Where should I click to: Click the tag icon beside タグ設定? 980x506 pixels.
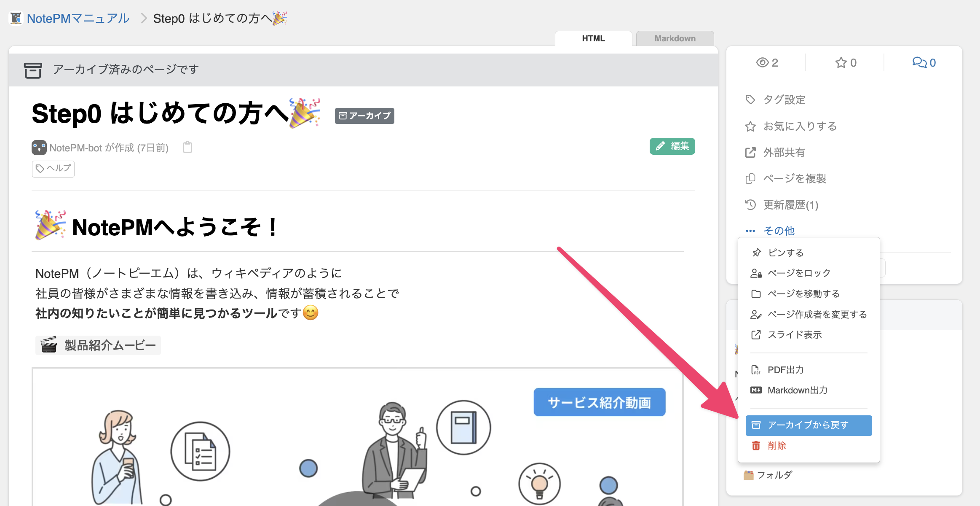pos(750,100)
